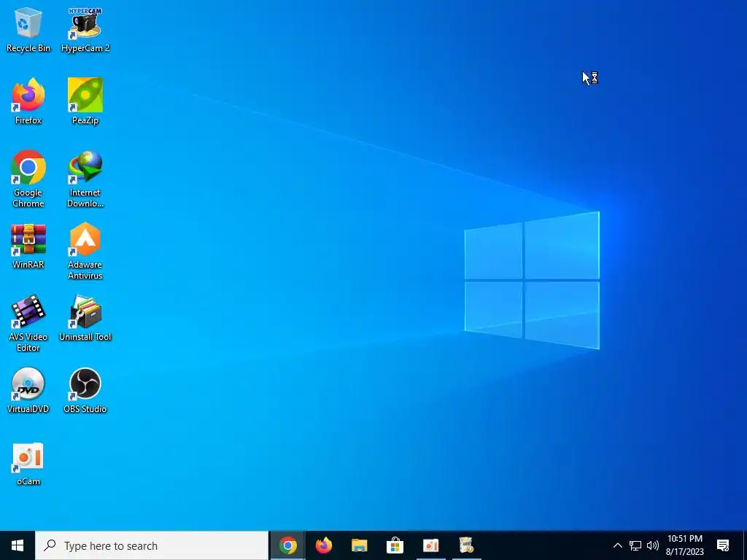Select the Firefox desktop shortcut

28,101
